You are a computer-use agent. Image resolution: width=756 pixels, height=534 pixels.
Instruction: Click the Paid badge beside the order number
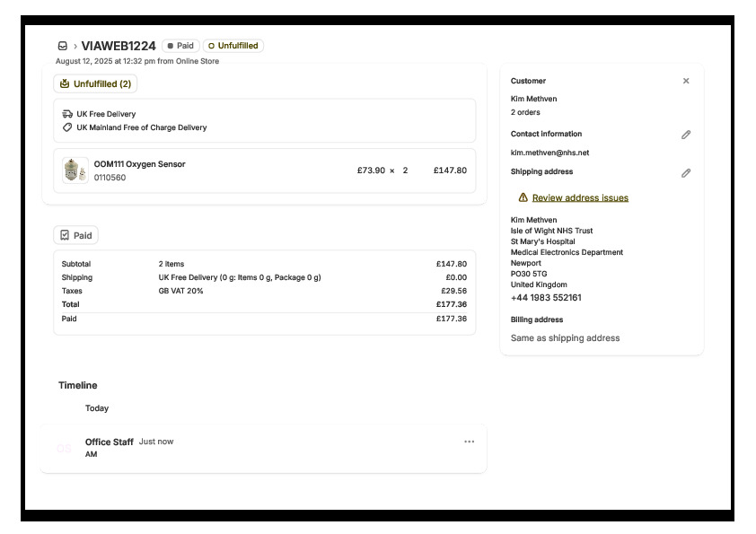(180, 46)
